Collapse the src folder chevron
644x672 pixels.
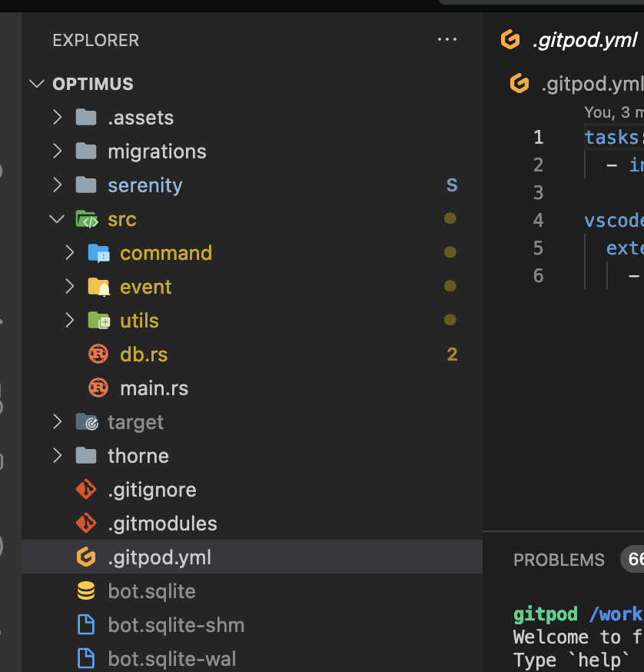click(x=57, y=219)
